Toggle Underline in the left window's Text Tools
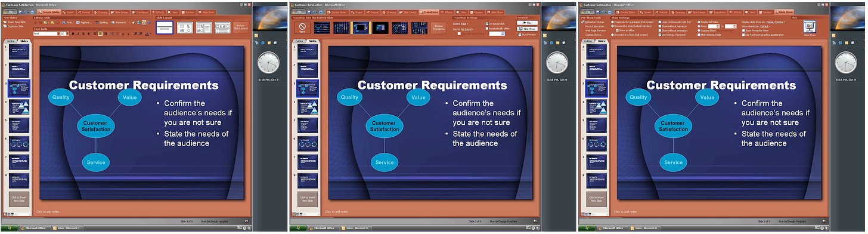Viewport: 868px width, 234px height. (83, 33)
